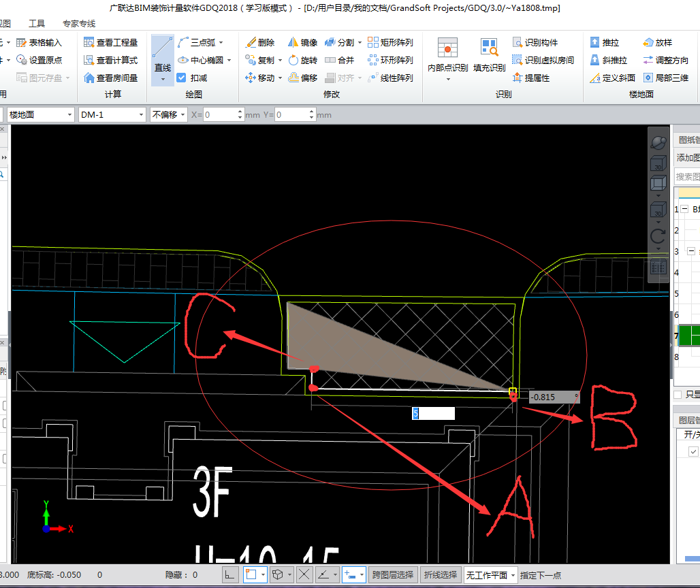Image resolution: width=700 pixels, height=588 pixels.
Task: Select the 移动 move tool
Action: pyautogui.click(x=260, y=78)
